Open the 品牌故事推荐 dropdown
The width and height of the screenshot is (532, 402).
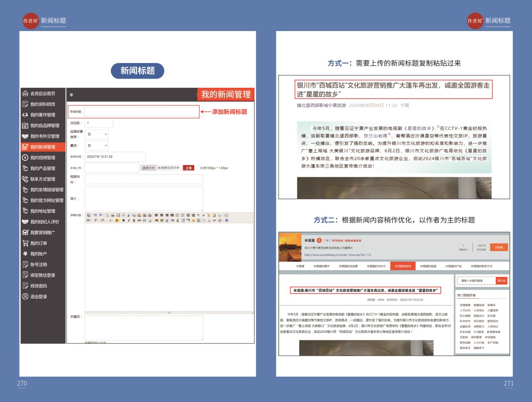(x=97, y=134)
